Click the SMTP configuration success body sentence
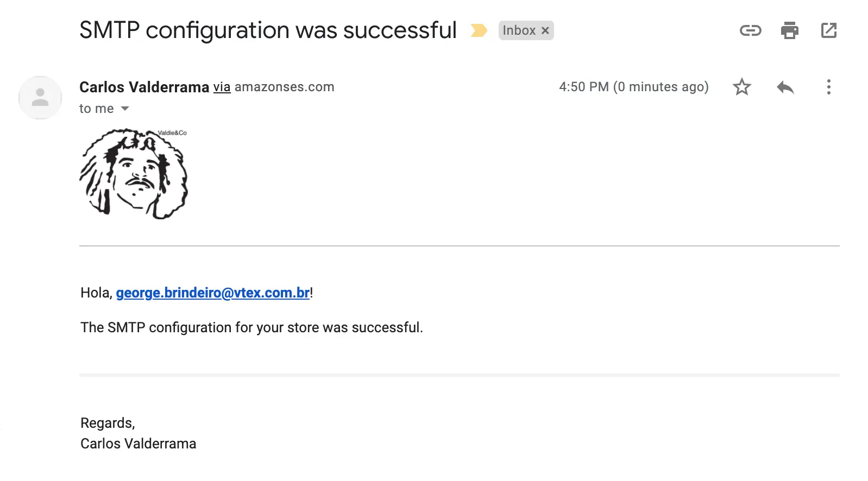Viewport: 868px width, 481px height. click(x=251, y=327)
